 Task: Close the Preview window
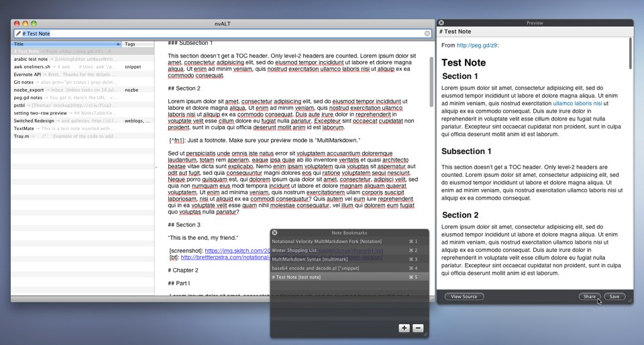point(441,23)
